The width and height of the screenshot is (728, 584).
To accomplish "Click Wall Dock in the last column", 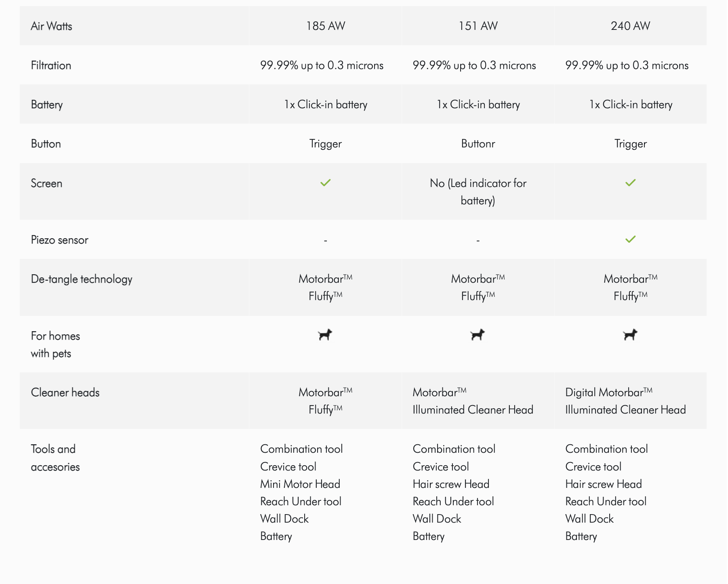I will tap(589, 519).
